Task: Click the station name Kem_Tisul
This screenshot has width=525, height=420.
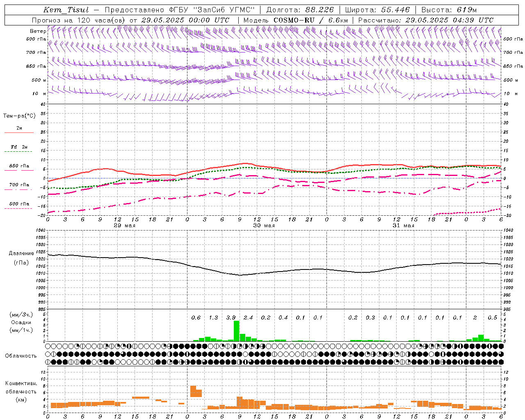Action: [66, 10]
